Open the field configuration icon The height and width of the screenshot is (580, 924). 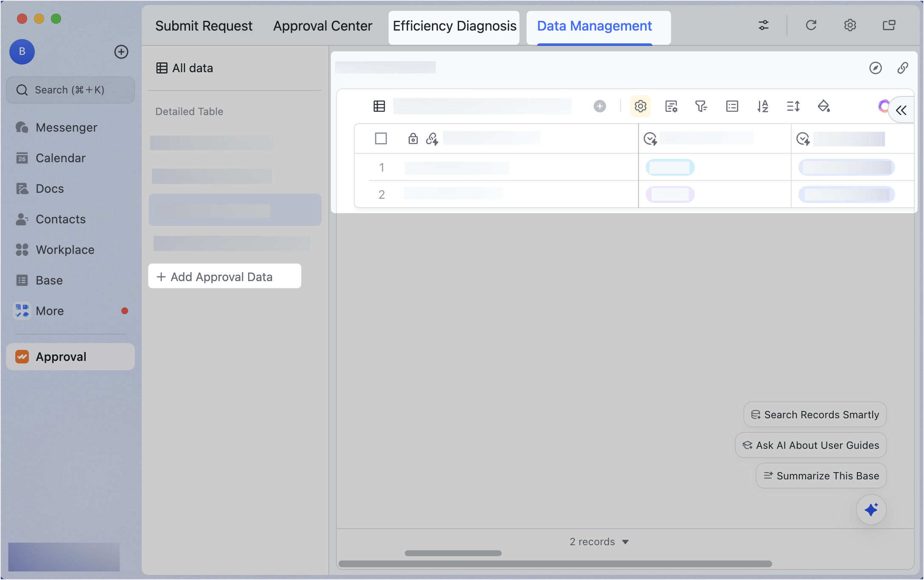(671, 106)
